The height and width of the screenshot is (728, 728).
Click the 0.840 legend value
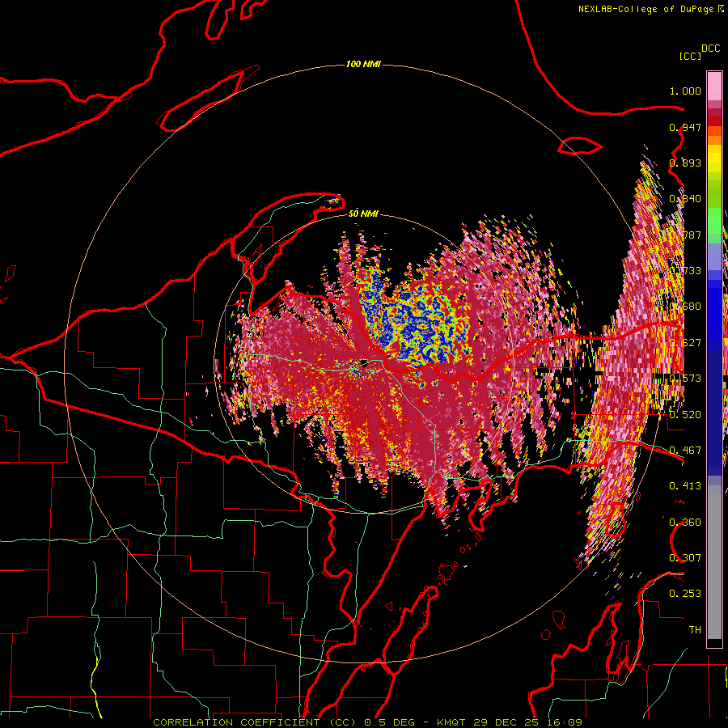pyautogui.click(x=685, y=199)
